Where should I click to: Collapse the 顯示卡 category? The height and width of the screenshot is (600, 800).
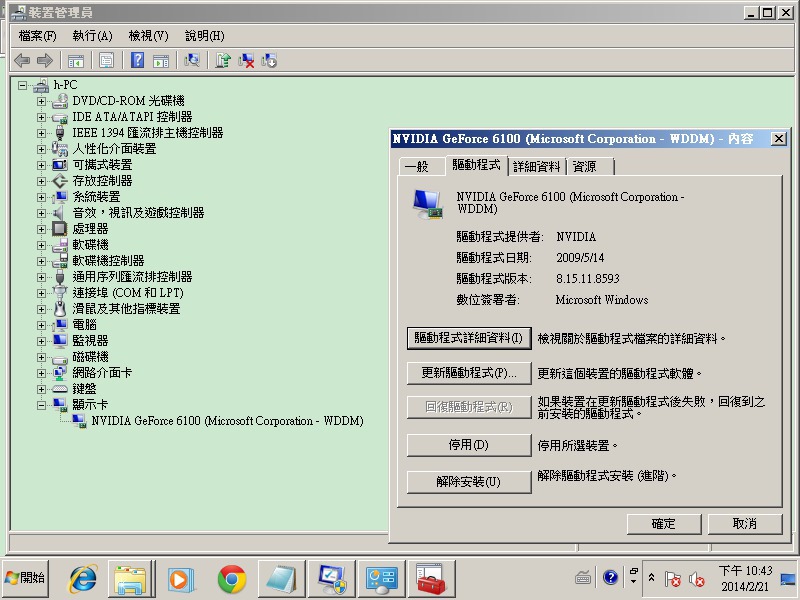(x=41, y=405)
